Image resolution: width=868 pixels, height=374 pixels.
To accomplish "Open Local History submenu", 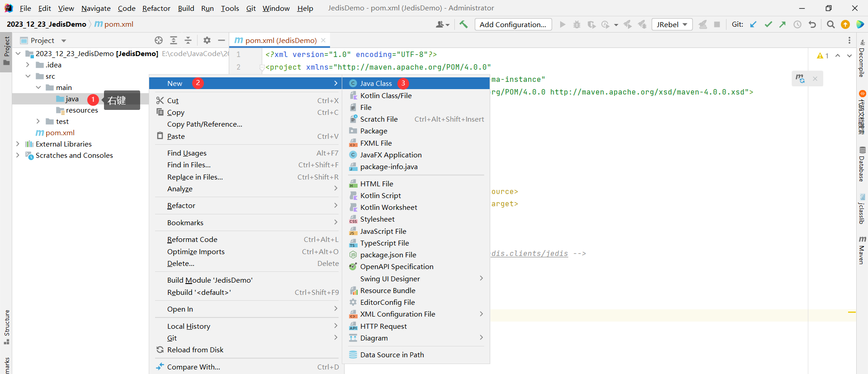I will [247, 326].
